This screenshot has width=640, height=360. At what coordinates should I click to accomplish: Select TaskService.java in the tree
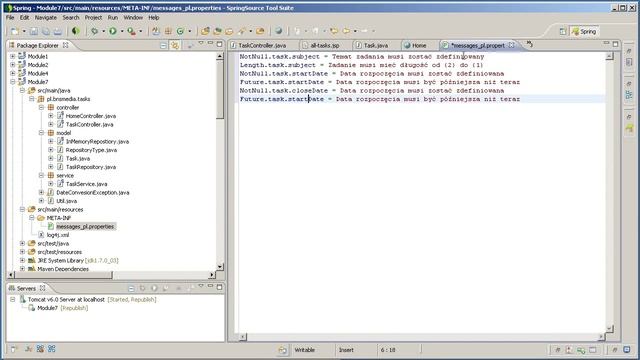coord(86,184)
